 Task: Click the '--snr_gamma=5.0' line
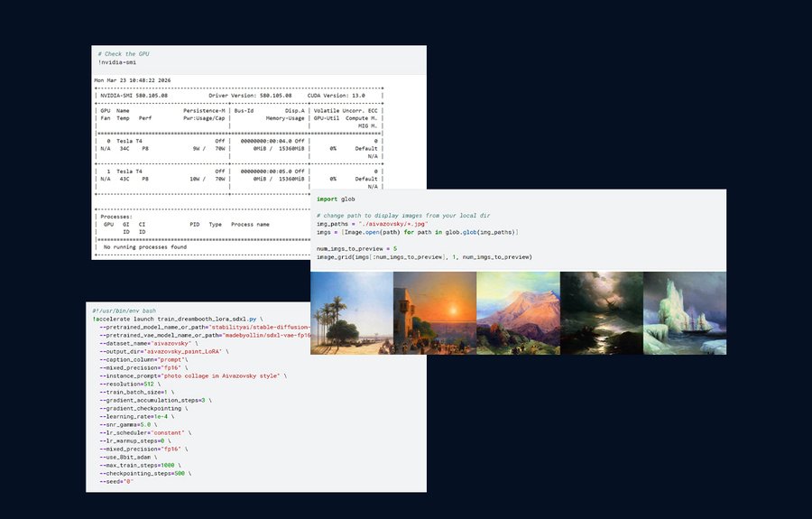tap(128, 425)
